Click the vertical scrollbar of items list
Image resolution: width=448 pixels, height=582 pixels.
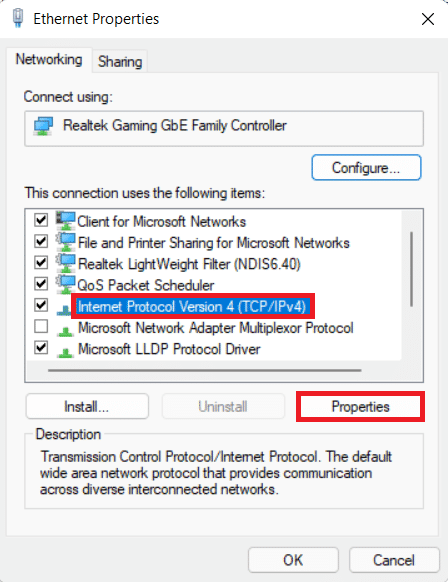[x=411, y=269]
